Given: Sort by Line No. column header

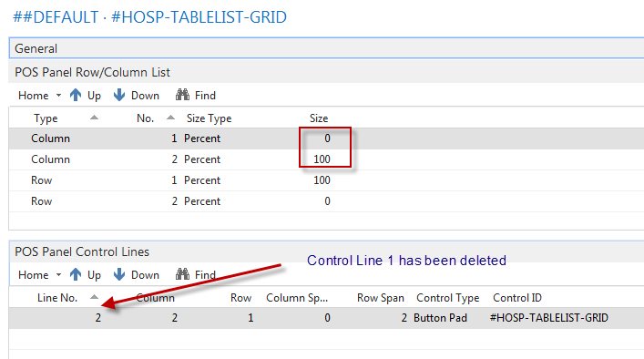Looking at the screenshot, I should [x=57, y=298].
